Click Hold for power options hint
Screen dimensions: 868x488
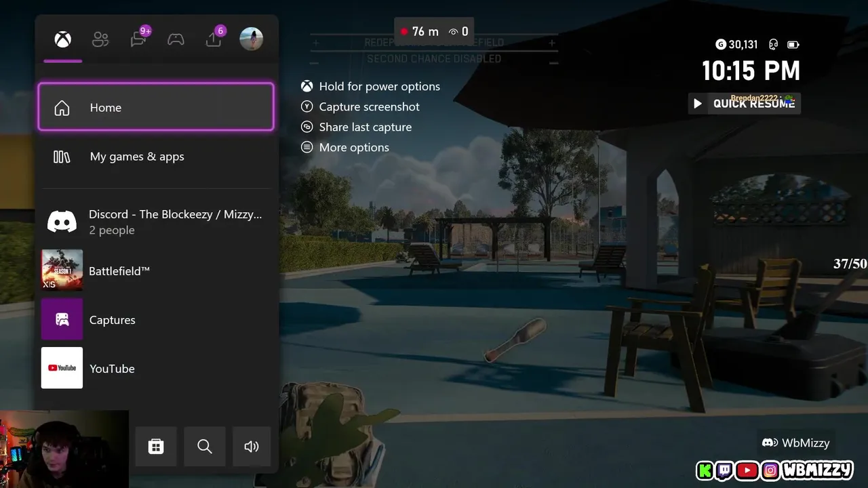tap(380, 86)
